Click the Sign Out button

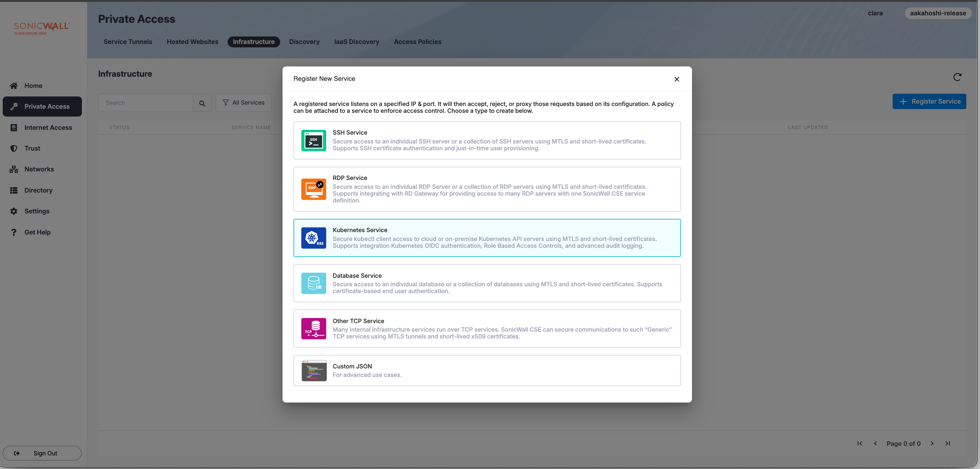pyautogui.click(x=42, y=453)
